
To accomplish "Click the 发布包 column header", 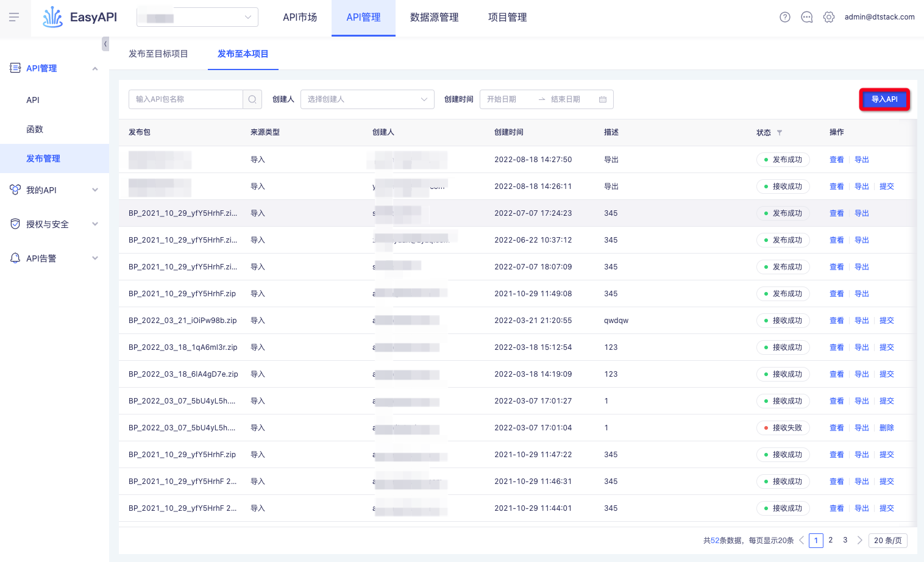I will coord(140,132).
